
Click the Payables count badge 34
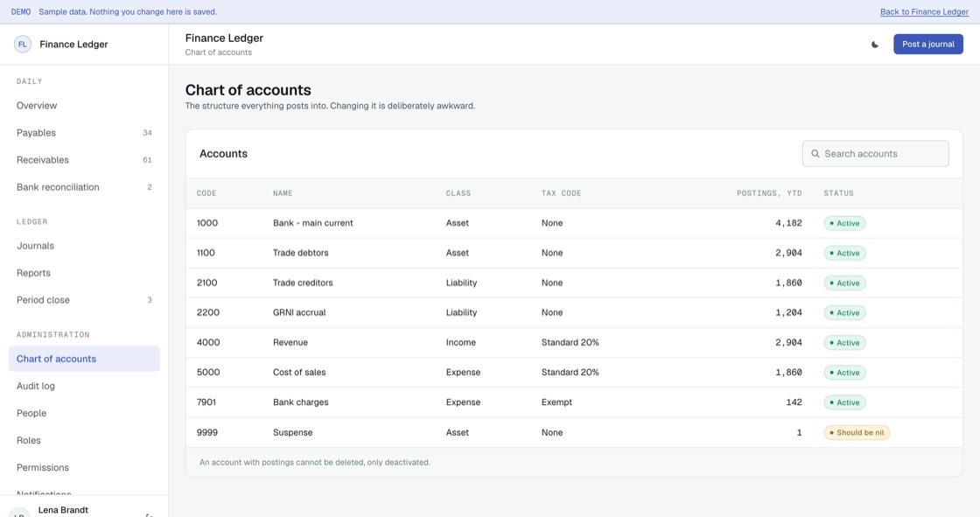tap(147, 133)
